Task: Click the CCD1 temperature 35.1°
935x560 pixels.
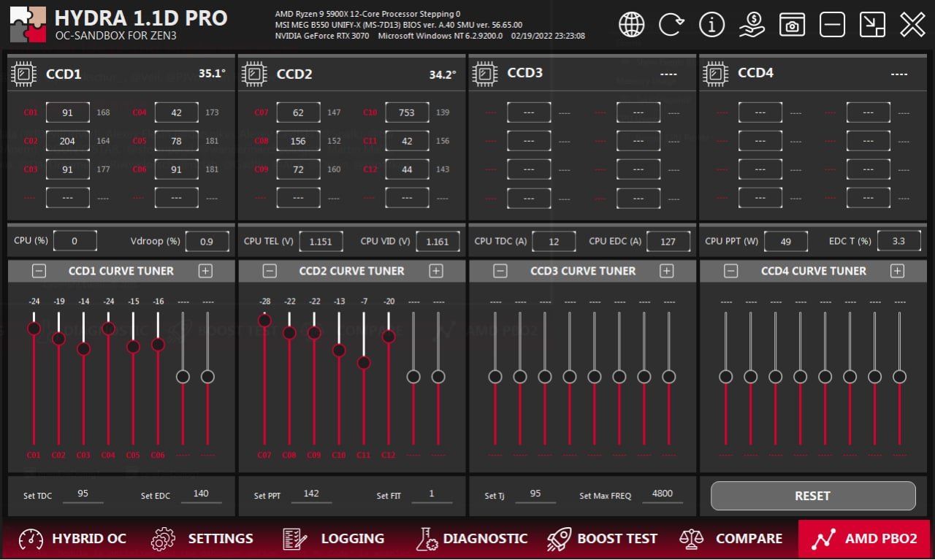Action: click(x=212, y=74)
